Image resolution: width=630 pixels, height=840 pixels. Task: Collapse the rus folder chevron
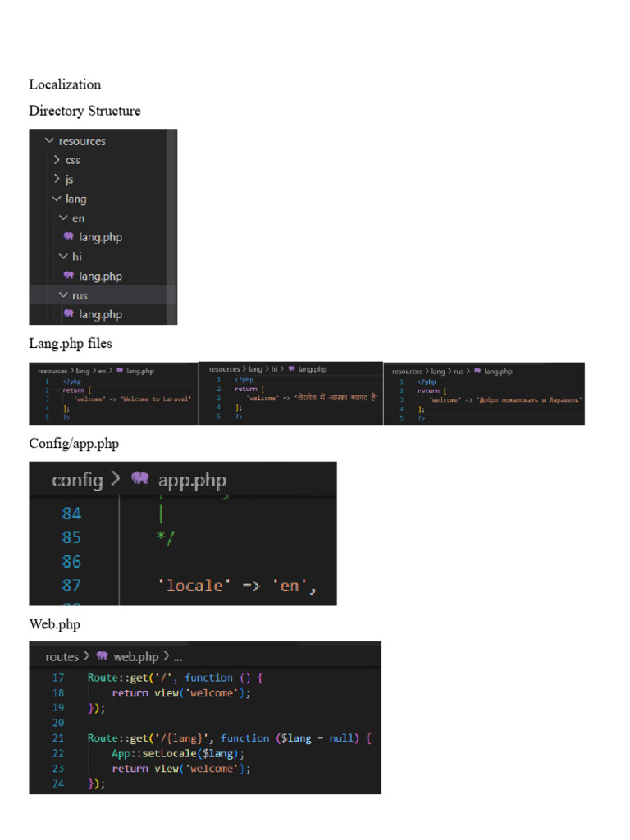pos(63,294)
